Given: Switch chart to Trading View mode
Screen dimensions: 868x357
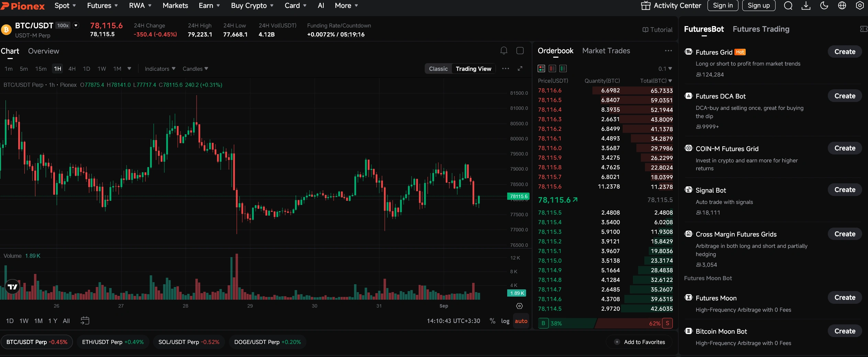Looking at the screenshot, I should click(x=474, y=69).
